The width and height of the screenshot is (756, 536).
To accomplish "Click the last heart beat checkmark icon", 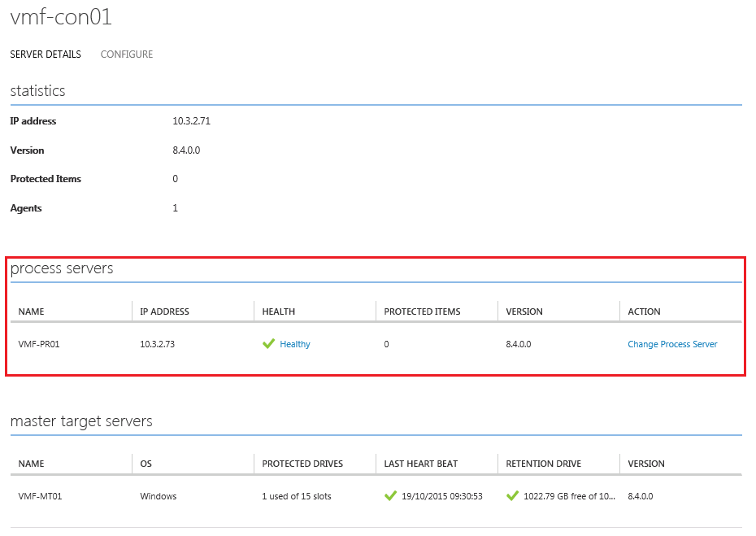I will (x=390, y=496).
